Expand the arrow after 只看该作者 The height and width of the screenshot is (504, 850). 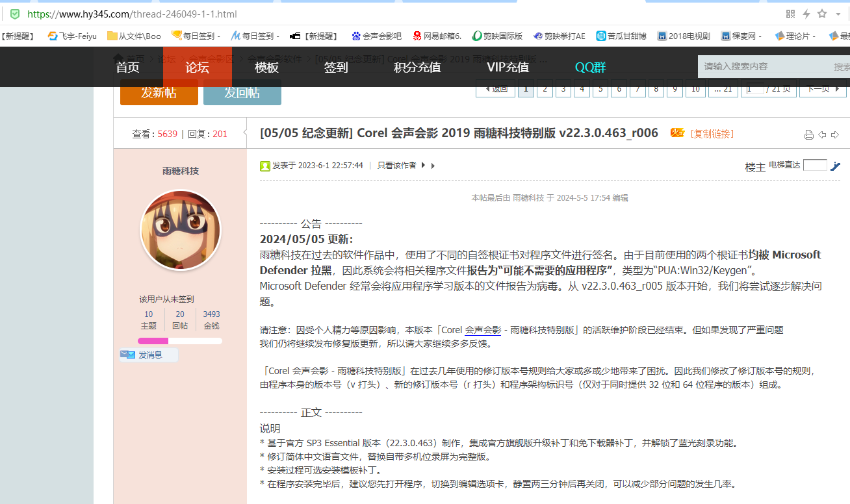click(x=424, y=166)
